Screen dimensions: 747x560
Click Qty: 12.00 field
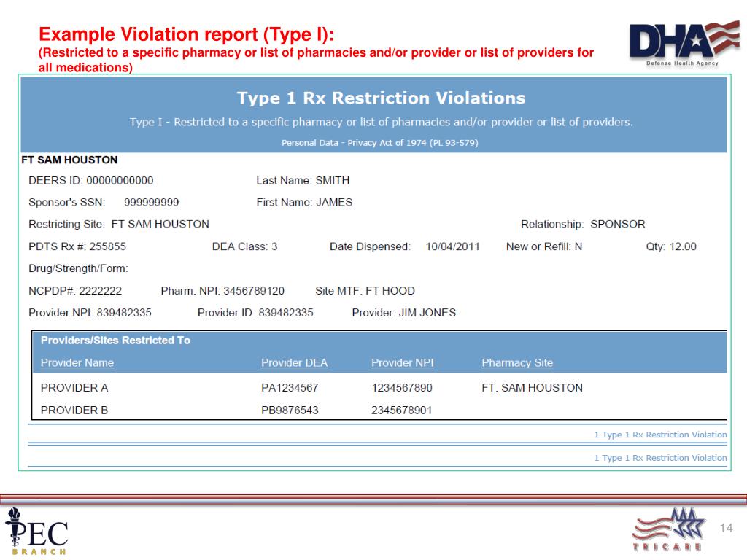click(x=671, y=246)
